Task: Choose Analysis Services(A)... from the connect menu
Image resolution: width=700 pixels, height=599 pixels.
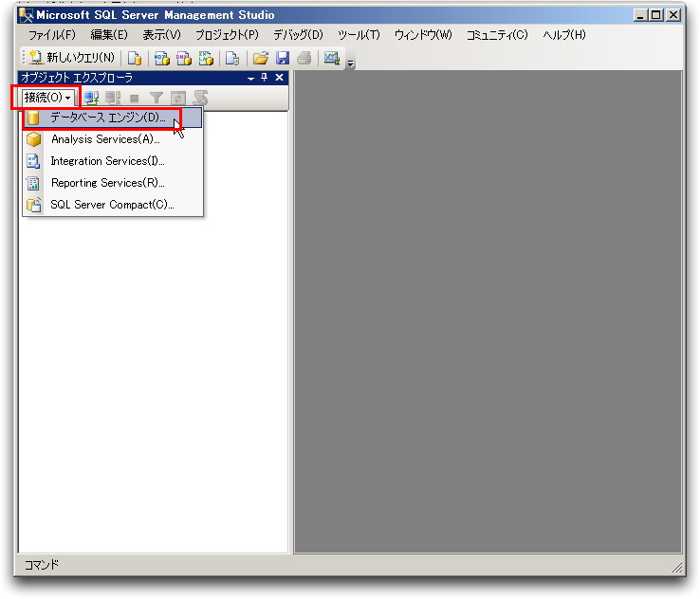Action: coord(104,139)
